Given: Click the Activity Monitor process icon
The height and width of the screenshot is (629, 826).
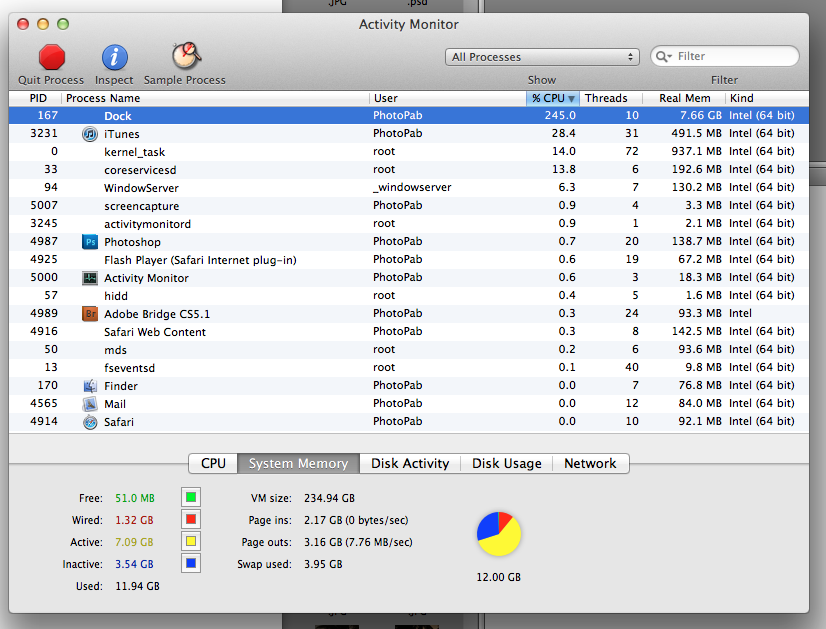Looking at the screenshot, I should pos(90,278).
